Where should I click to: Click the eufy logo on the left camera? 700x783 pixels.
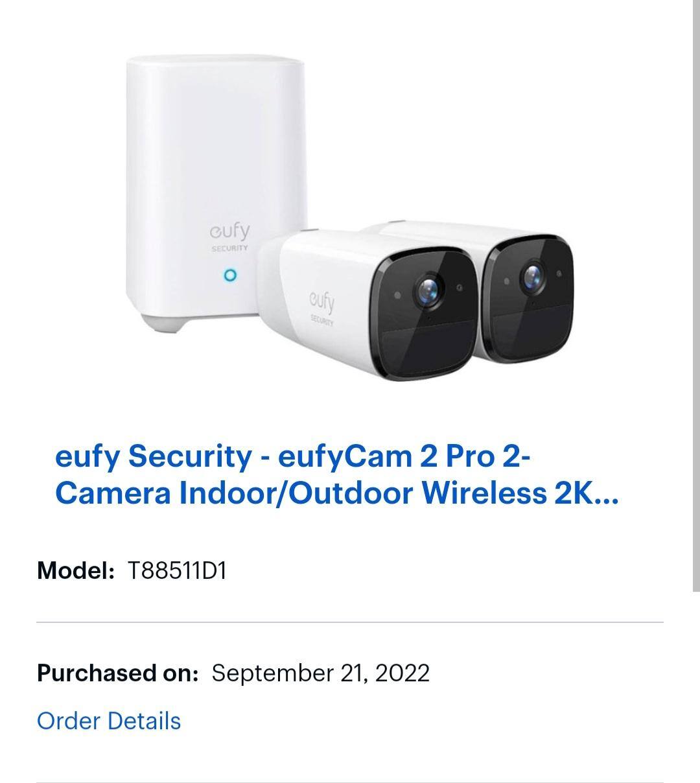click(x=321, y=302)
